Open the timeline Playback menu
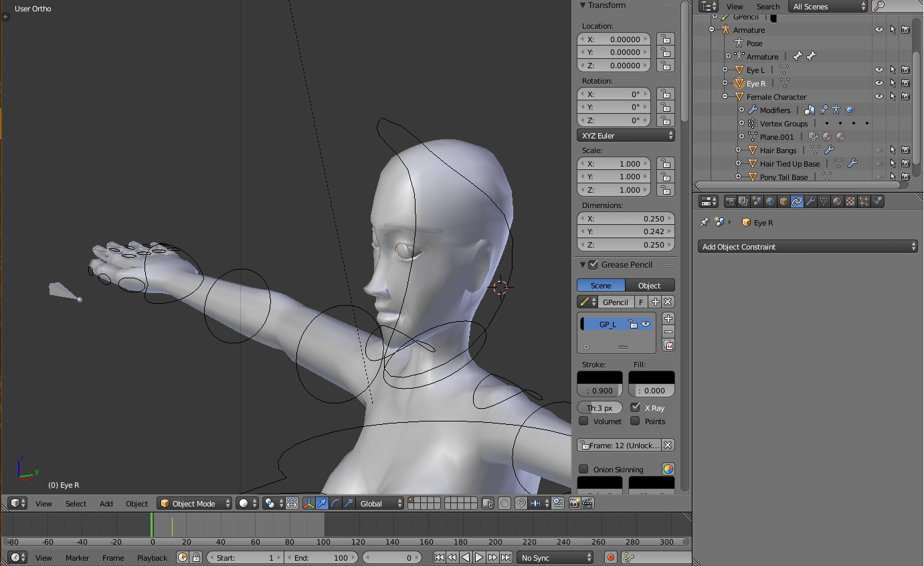Screen dimensions: 924x566 (x=152, y=557)
